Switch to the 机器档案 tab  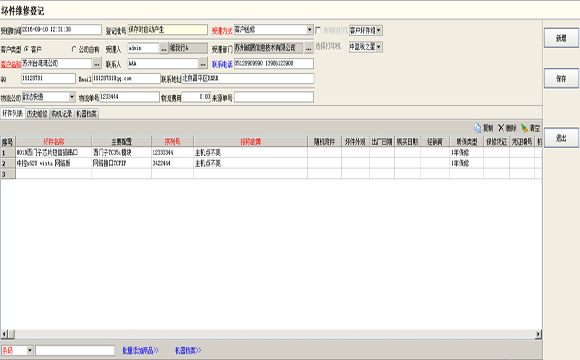(87, 114)
